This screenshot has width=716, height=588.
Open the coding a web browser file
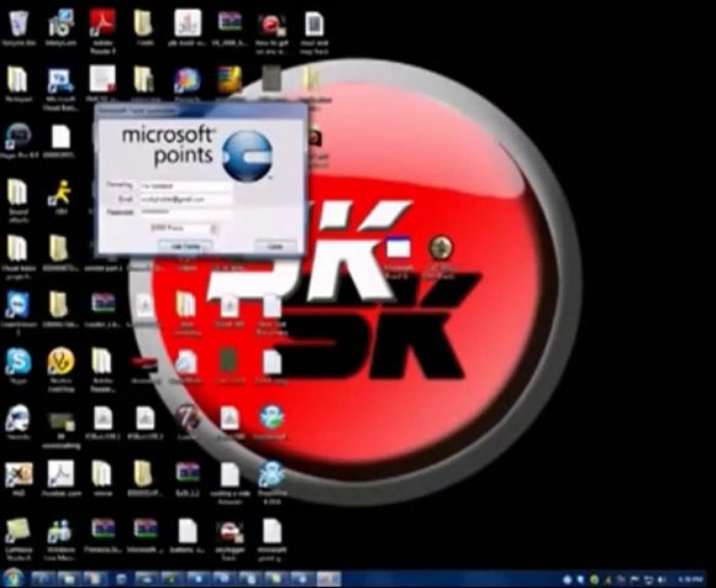point(229,483)
